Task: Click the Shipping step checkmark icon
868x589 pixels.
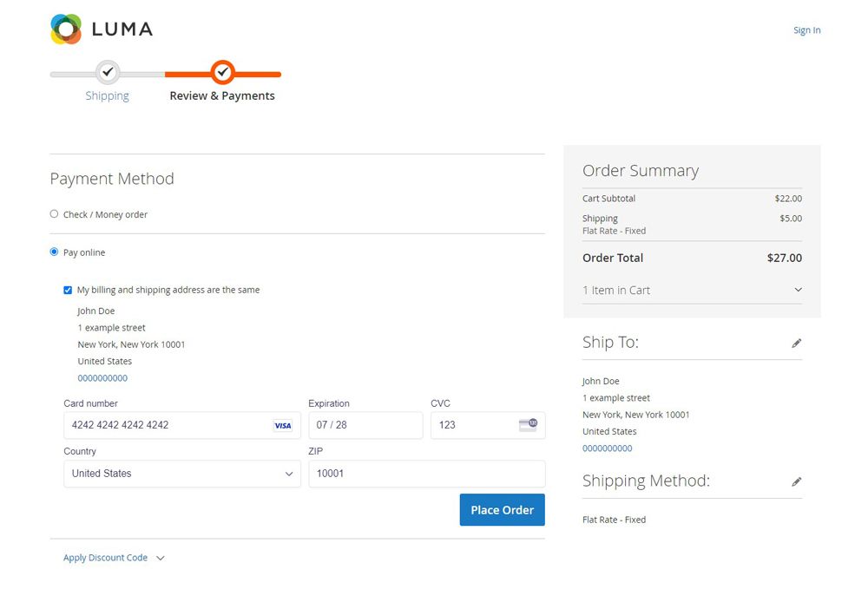Action: click(x=108, y=73)
